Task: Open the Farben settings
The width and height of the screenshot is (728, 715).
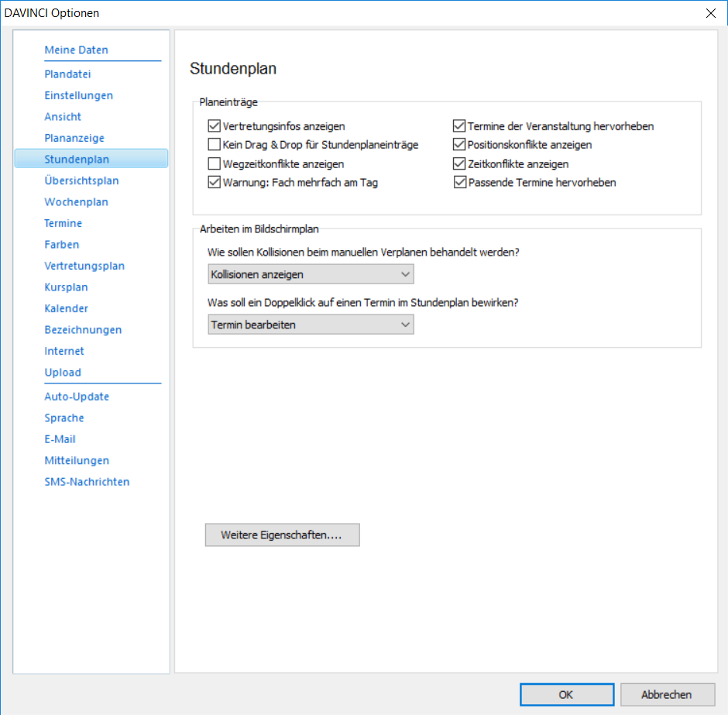Action: tap(62, 245)
